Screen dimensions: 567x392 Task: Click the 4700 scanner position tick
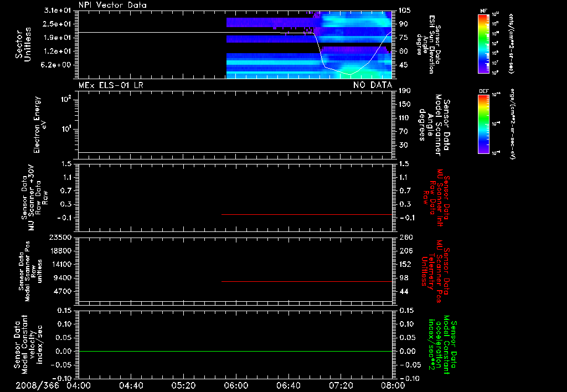[62, 291]
